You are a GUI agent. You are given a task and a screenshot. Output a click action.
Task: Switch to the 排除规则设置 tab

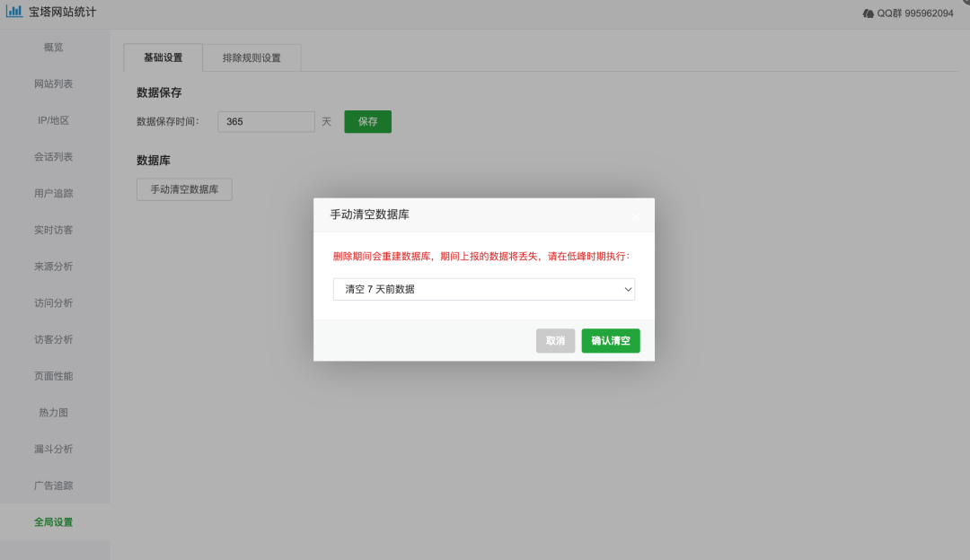tap(251, 57)
